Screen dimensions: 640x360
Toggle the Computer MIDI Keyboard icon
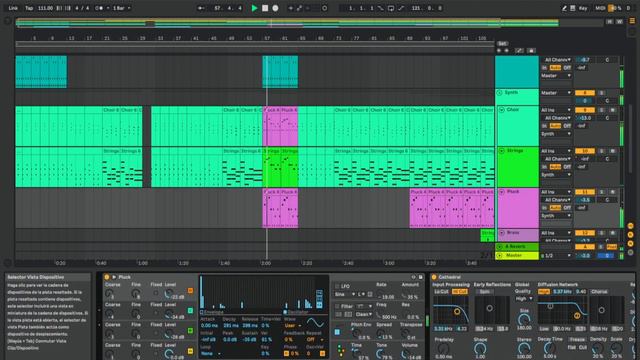[573, 8]
